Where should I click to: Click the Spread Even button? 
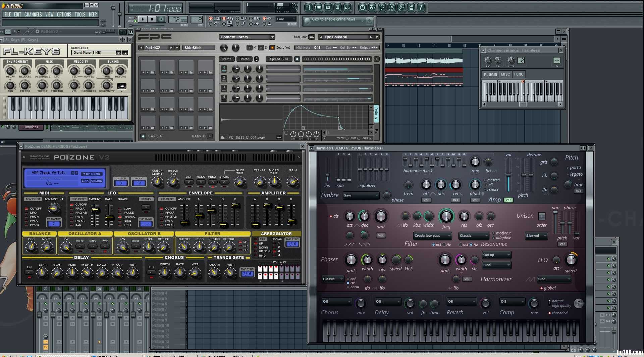point(279,59)
